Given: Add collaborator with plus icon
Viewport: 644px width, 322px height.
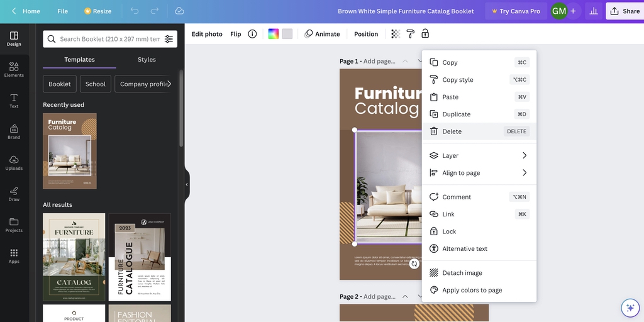Looking at the screenshot, I should coord(574,11).
